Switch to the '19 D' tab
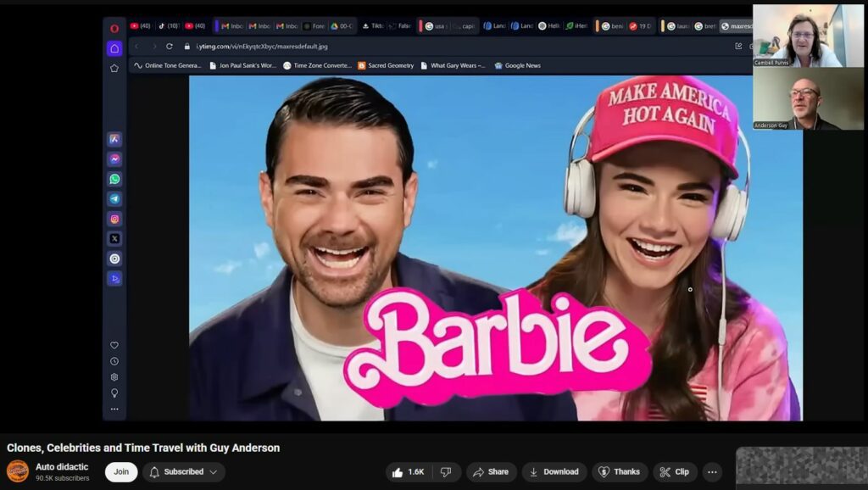This screenshot has height=490, width=868. 640,26
